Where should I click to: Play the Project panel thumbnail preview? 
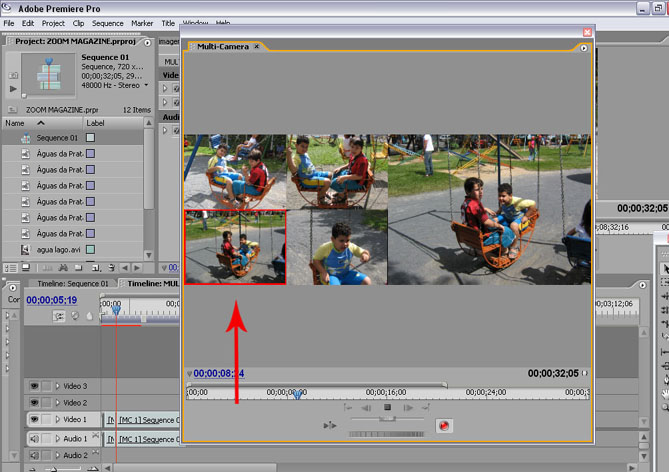pos(11,89)
